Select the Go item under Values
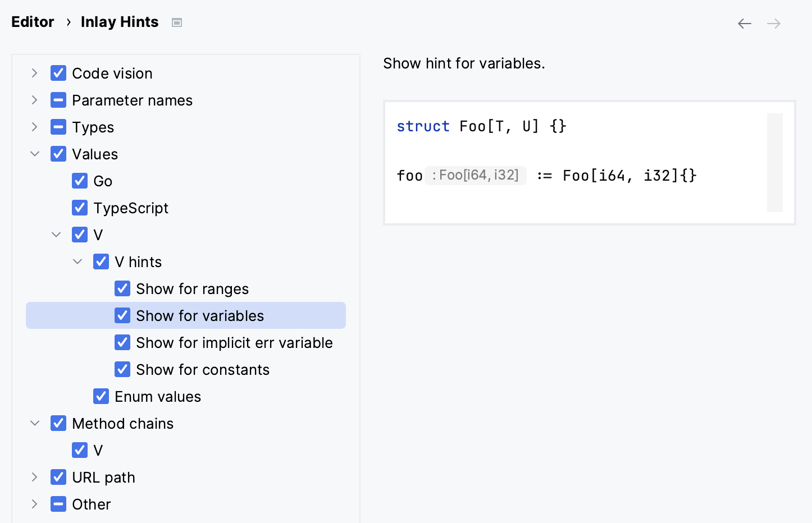Image resolution: width=812 pixels, height=523 pixels. [x=103, y=181]
